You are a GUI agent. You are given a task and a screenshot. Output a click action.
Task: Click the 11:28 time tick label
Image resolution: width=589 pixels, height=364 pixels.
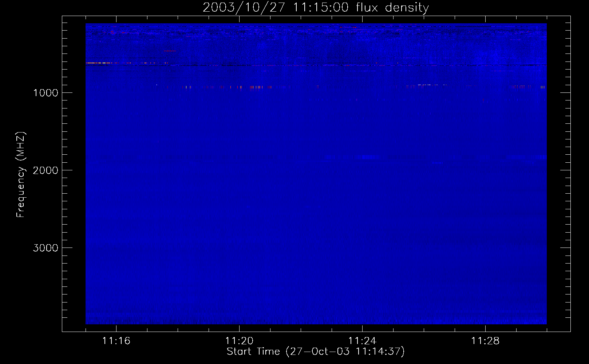[485, 341]
